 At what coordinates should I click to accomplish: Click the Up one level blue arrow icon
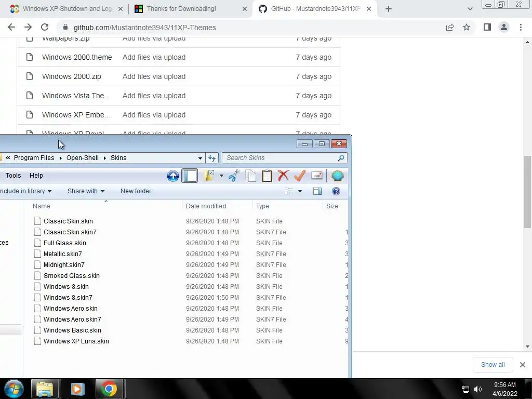tap(172, 176)
